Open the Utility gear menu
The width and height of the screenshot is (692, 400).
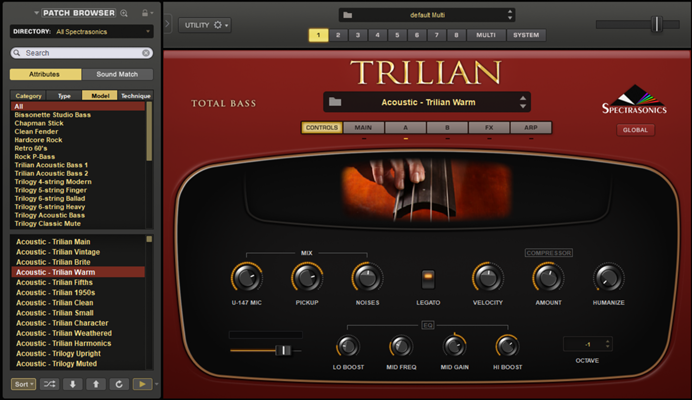tap(205, 24)
